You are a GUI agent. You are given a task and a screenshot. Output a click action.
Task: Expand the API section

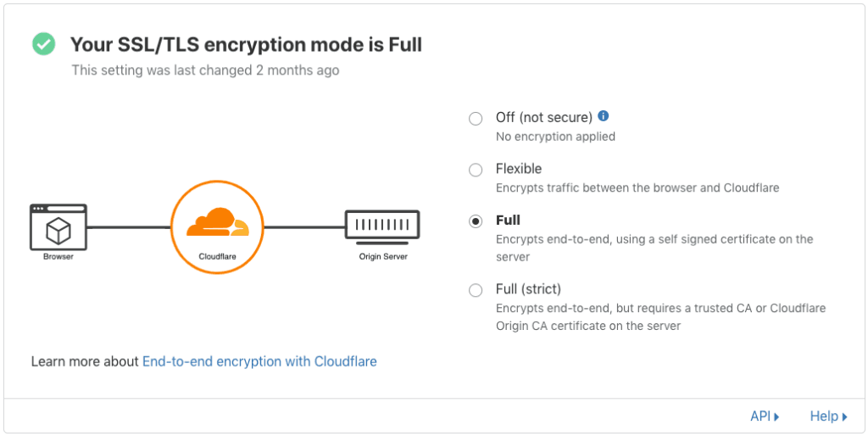(x=765, y=416)
